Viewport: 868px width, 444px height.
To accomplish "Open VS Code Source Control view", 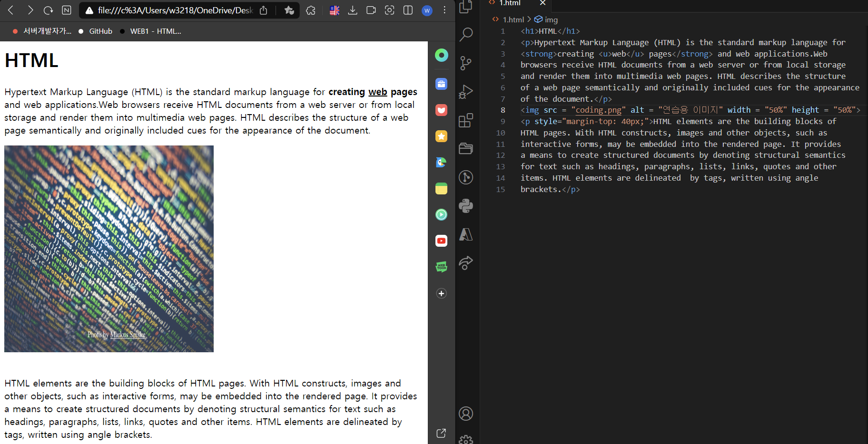I will [466, 63].
